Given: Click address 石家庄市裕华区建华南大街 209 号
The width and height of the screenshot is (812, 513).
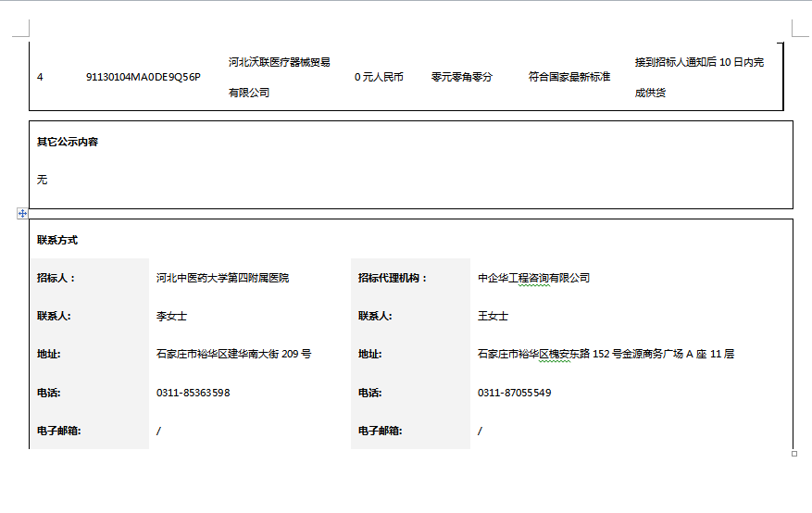Looking at the screenshot, I should coord(233,354).
